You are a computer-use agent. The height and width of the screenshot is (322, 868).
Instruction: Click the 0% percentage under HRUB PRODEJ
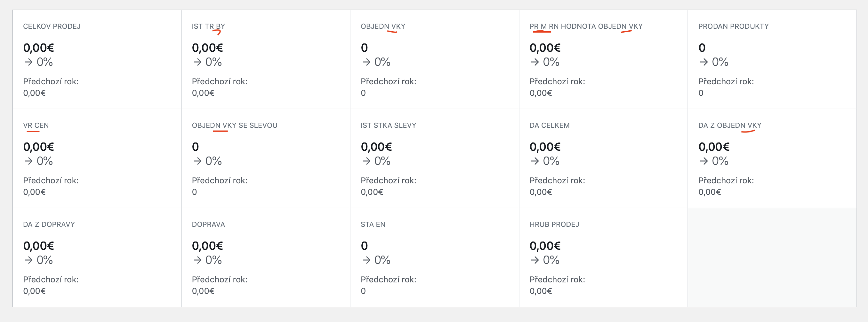tap(551, 260)
